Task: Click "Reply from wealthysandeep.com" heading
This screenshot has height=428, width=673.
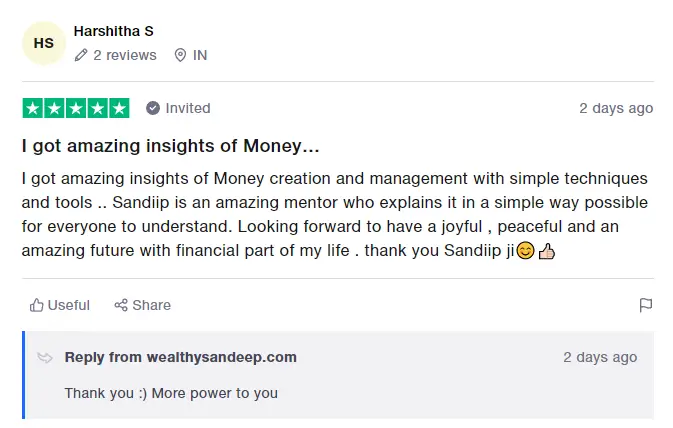Action: (x=181, y=357)
